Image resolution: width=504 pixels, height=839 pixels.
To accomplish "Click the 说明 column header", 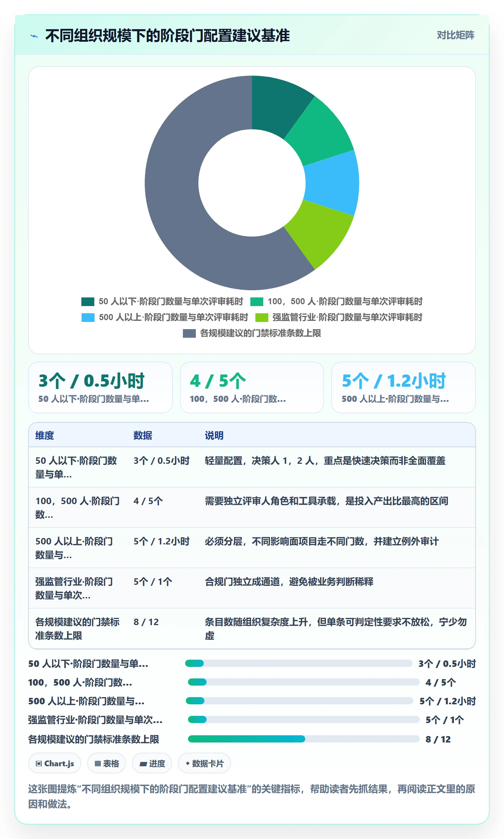I will (x=214, y=435).
